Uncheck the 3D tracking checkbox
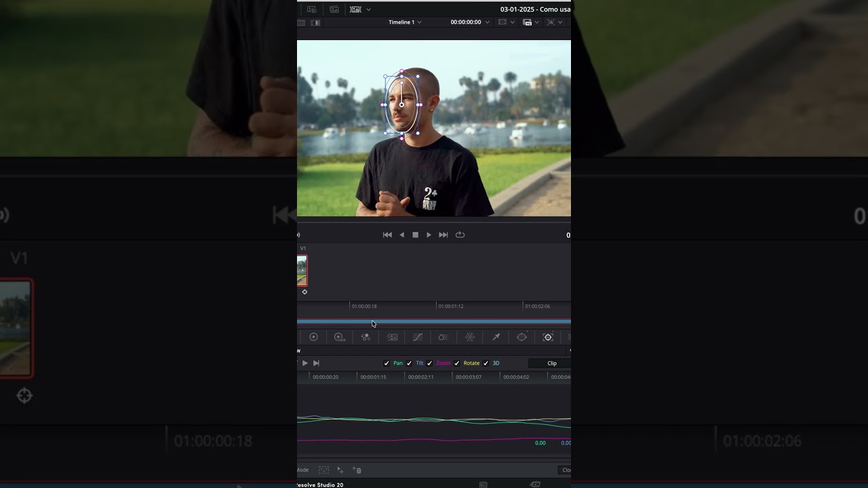 tap(486, 363)
